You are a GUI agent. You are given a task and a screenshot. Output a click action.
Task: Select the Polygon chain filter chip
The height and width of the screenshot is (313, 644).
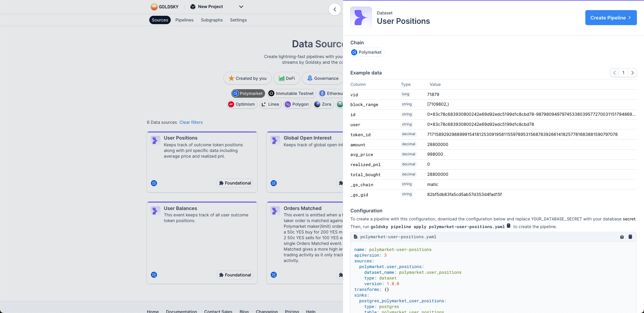pos(297,104)
